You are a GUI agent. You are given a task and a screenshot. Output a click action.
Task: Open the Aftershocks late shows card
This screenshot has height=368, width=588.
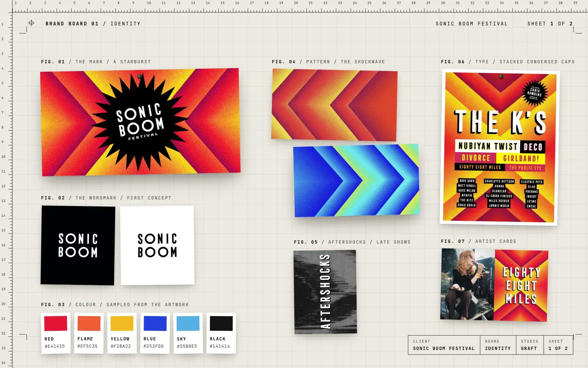point(325,292)
